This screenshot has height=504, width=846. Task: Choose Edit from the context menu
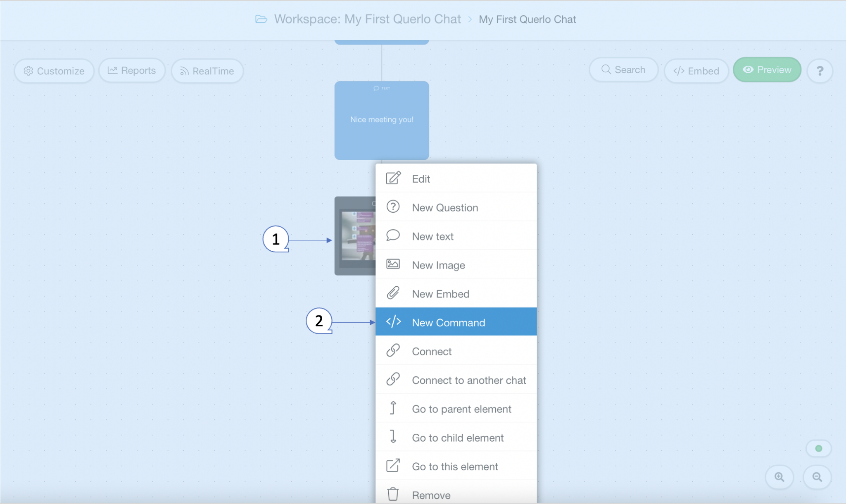tap(456, 178)
